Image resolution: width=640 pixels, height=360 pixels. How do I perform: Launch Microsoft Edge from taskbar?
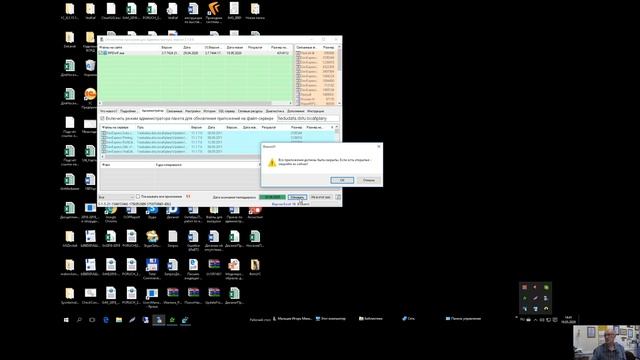(106, 320)
